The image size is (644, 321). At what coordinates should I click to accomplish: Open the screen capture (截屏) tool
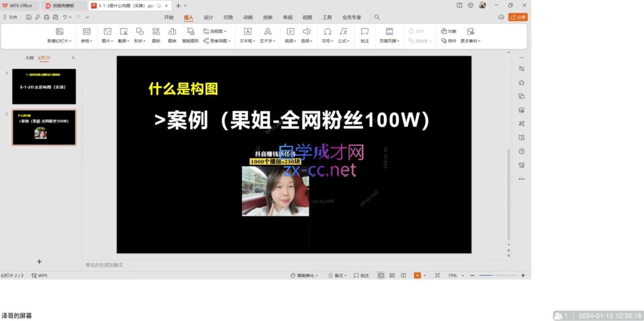(x=123, y=36)
